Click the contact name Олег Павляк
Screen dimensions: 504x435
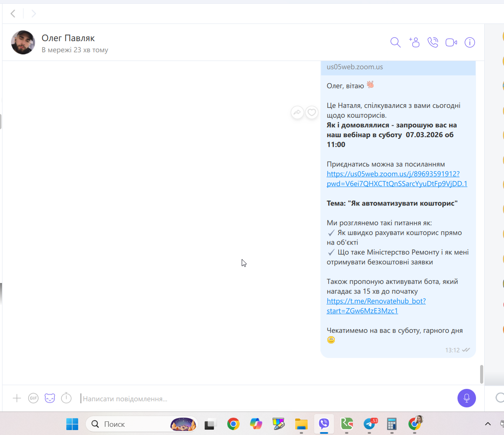pyautogui.click(x=68, y=38)
